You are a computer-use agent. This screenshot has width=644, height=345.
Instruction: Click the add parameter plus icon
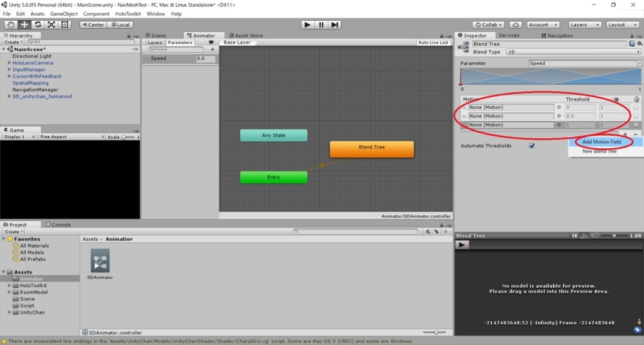tap(213, 49)
